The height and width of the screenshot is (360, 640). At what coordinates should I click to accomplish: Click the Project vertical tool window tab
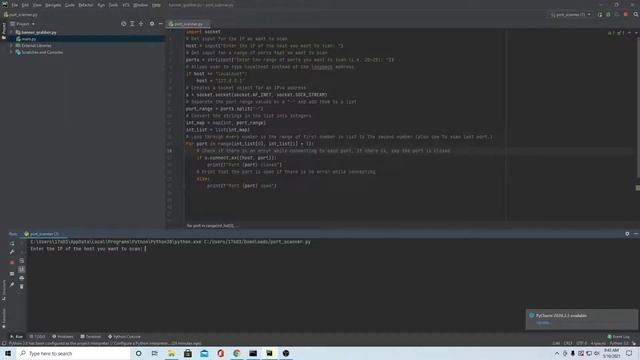(4, 31)
